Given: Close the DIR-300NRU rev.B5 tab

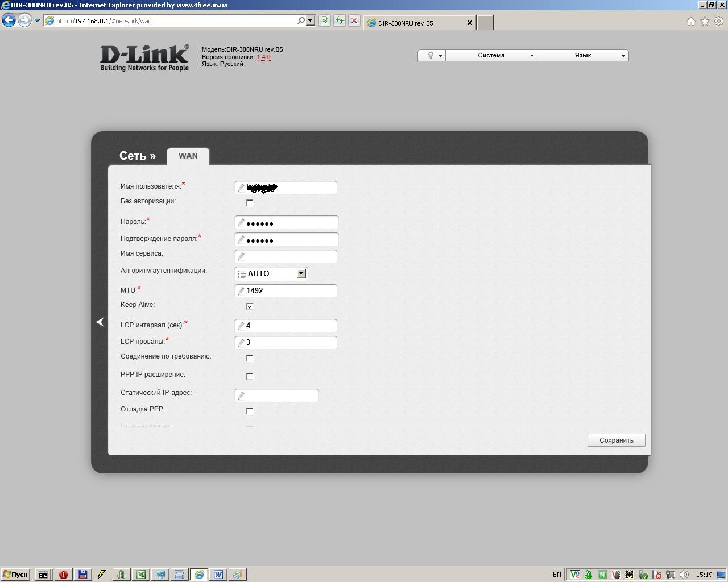Looking at the screenshot, I should coord(470,23).
